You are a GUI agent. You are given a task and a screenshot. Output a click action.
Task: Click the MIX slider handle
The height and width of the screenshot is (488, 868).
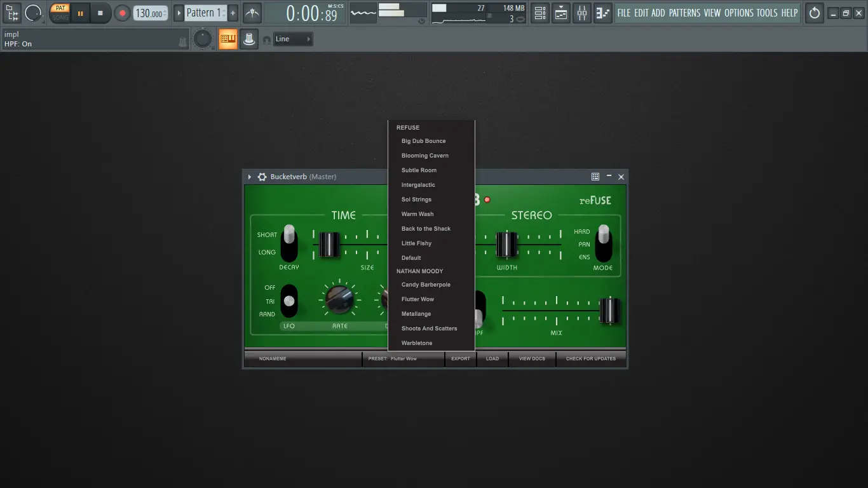coord(609,311)
